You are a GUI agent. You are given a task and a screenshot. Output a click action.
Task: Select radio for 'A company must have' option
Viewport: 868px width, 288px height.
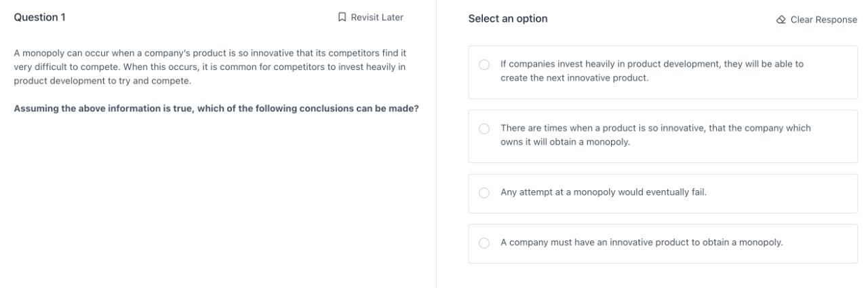point(484,243)
